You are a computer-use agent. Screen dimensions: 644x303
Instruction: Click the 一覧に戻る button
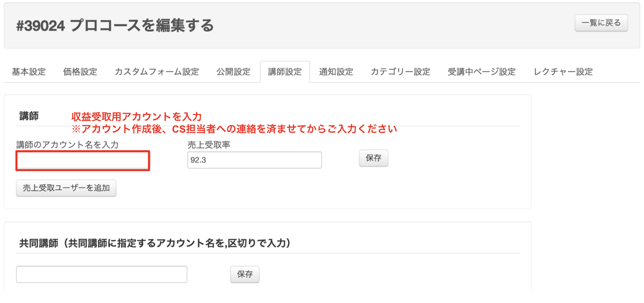[601, 23]
